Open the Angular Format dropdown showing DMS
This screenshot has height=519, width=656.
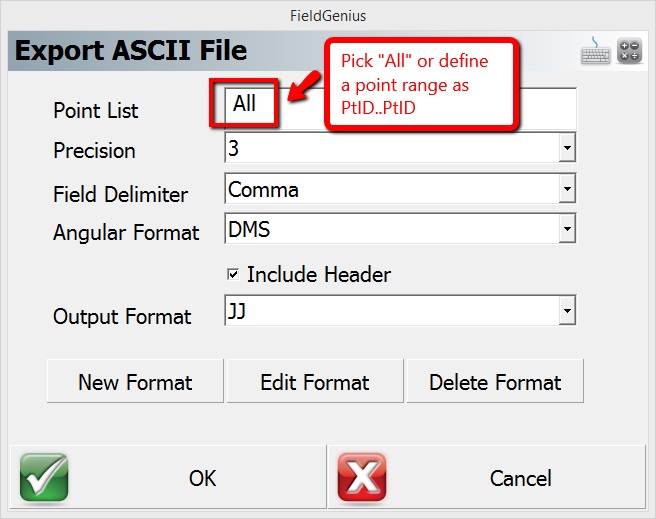(x=400, y=230)
